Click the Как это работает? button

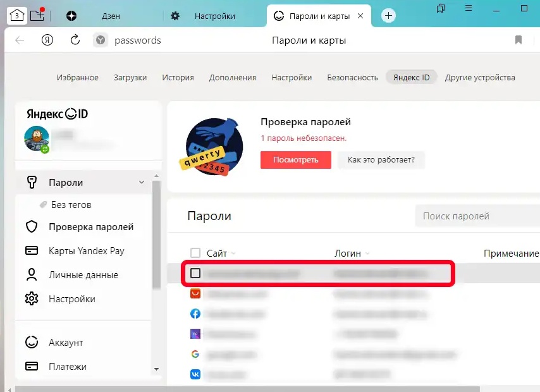(381, 160)
